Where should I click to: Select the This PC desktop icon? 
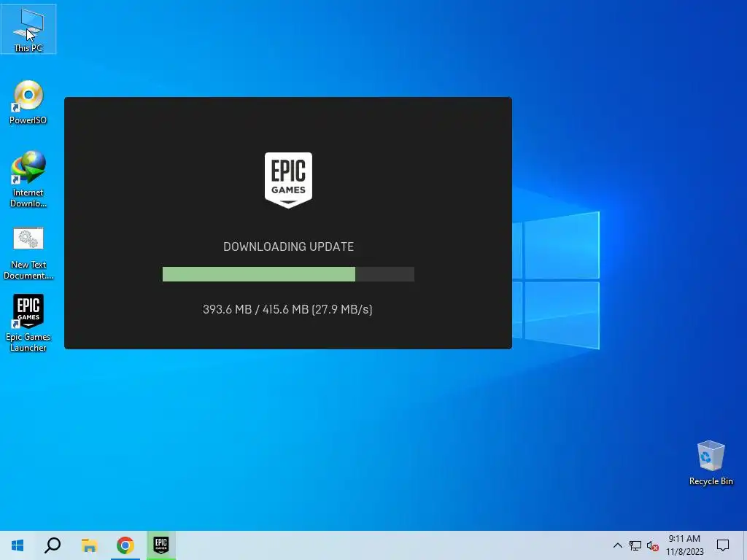point(28,29)
